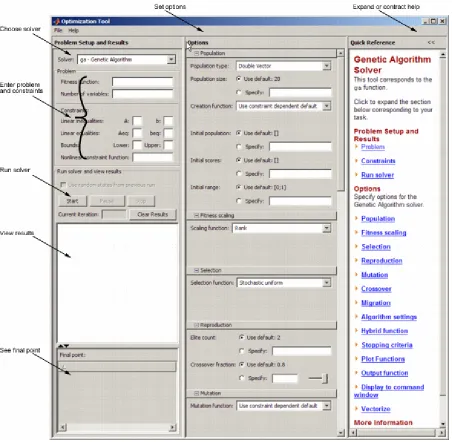Open the Reproduction help link

381,261
